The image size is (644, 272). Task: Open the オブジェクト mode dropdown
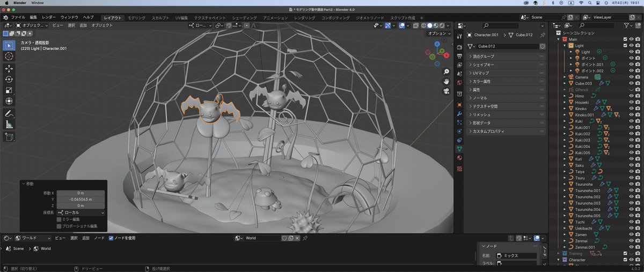[32, 25]
